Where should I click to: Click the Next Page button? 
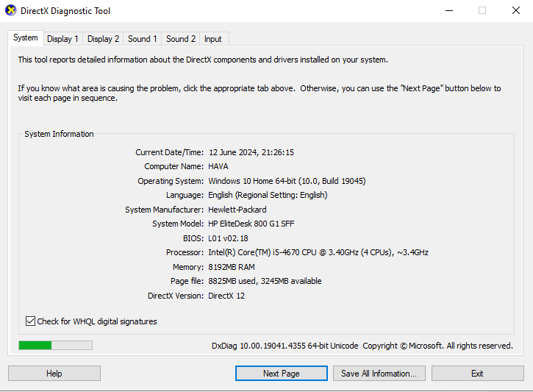point(282,374)
